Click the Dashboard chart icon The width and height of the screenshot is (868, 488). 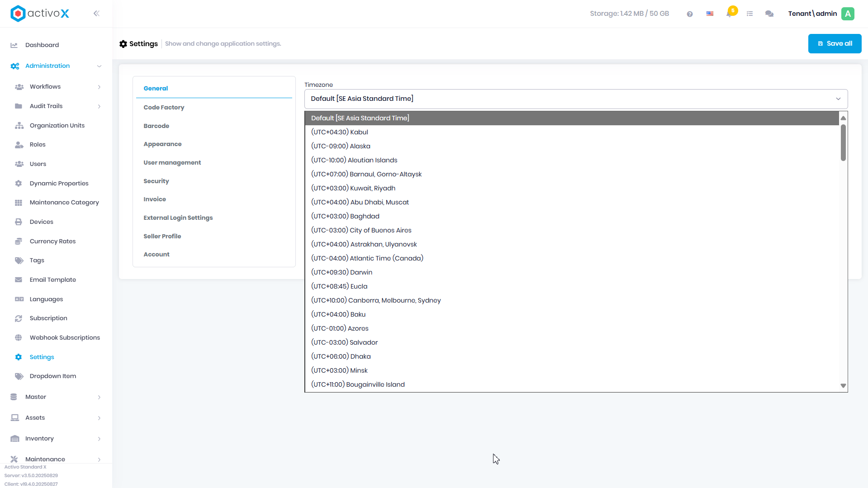[14, 45]
